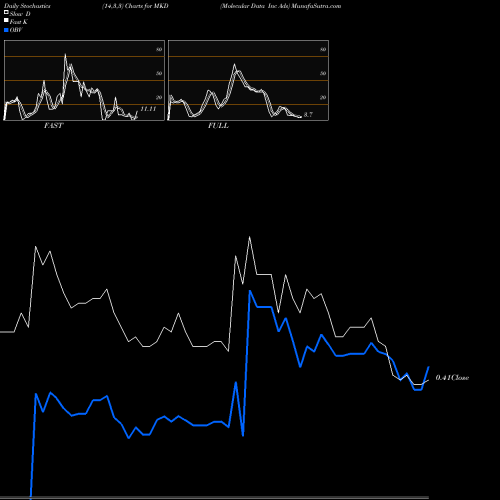
Task: Click the Fast K legend swatch
Action: [6, 20]
